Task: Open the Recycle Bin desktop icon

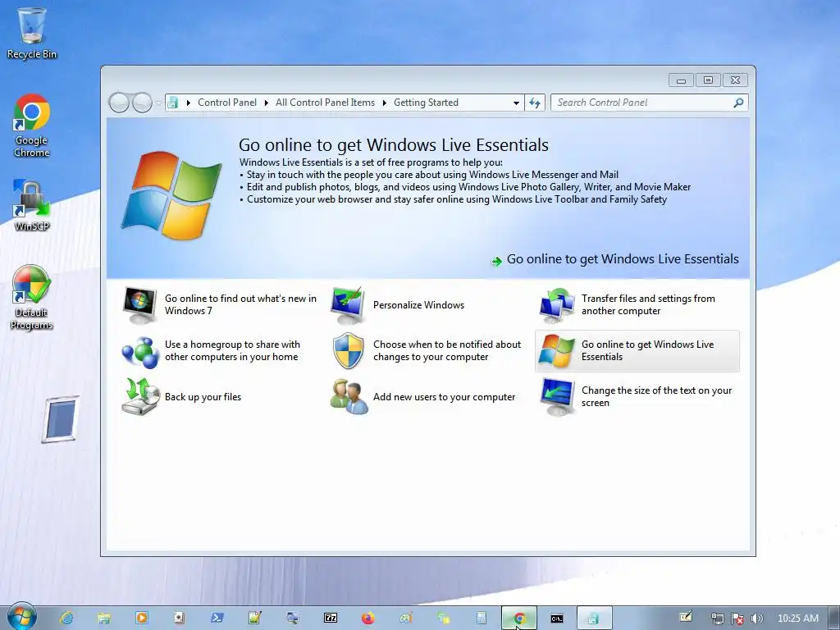Action: click(x=32, y=33)
